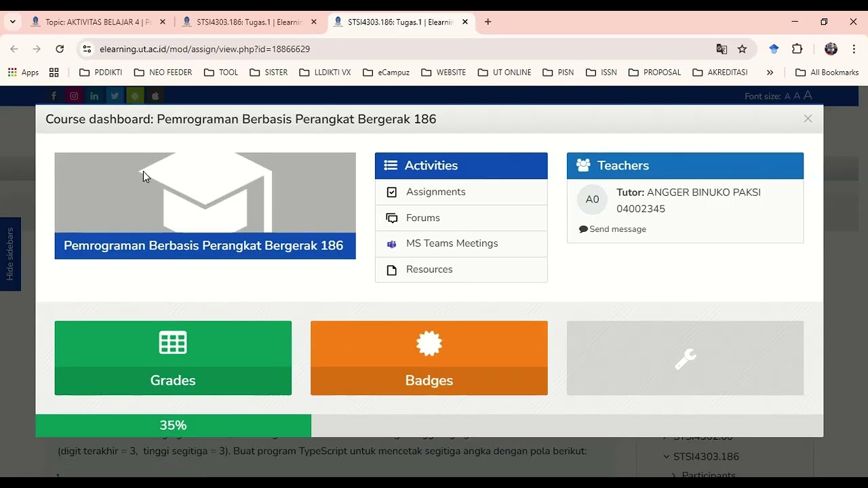868x488 pixels.
Task: Open the NEO FEEDER bookmark folder
Action: click(163, 73)
